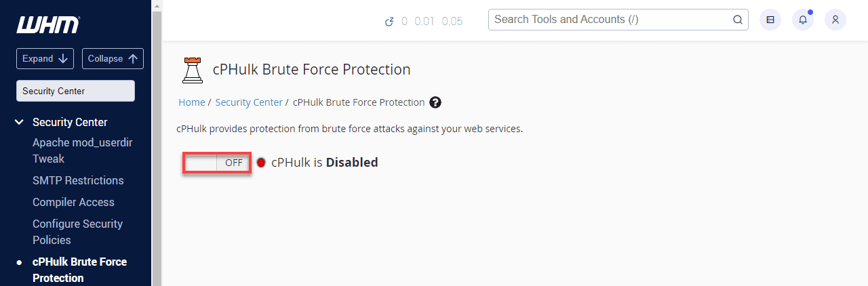Go to Configure Security Policies

pyautogui.click(x=77, y=232)
